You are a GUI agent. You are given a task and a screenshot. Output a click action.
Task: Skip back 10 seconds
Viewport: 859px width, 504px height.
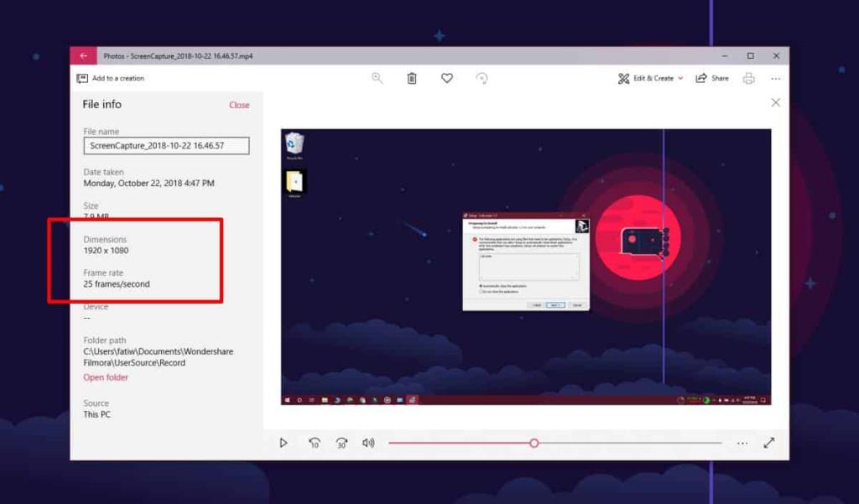click(314, 443)
